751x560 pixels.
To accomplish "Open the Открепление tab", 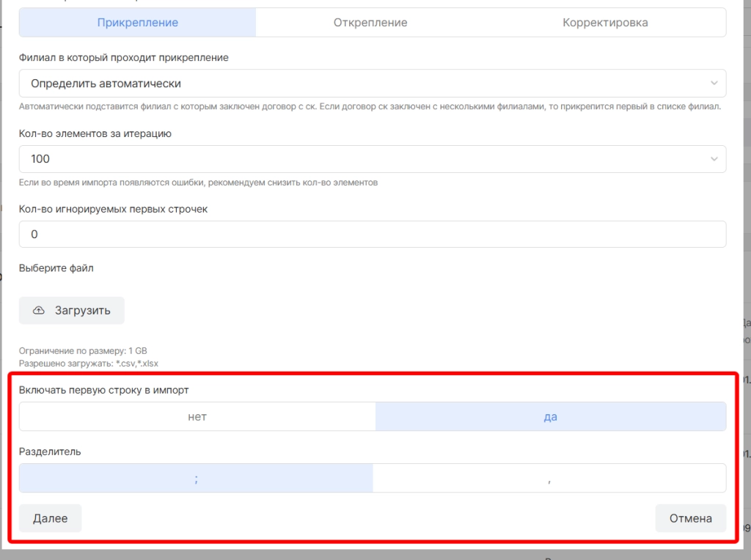I will coord(370,23).
